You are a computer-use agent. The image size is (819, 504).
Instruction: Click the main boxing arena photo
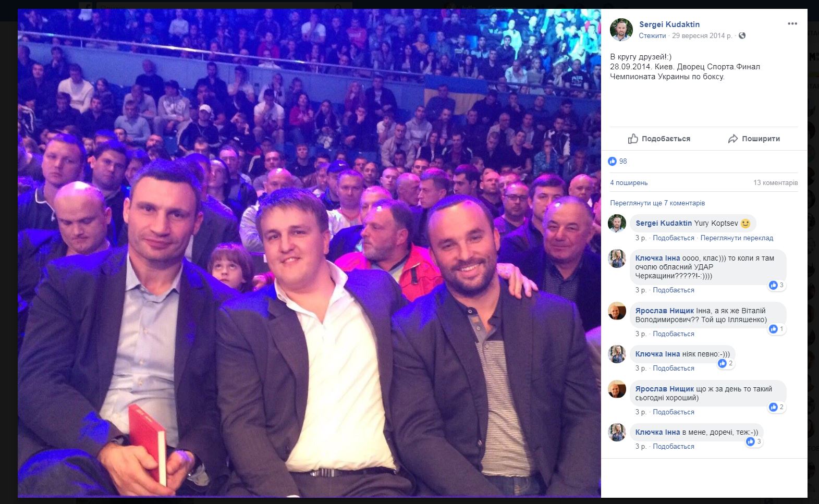pyautogui.click(x=309, y=253)
